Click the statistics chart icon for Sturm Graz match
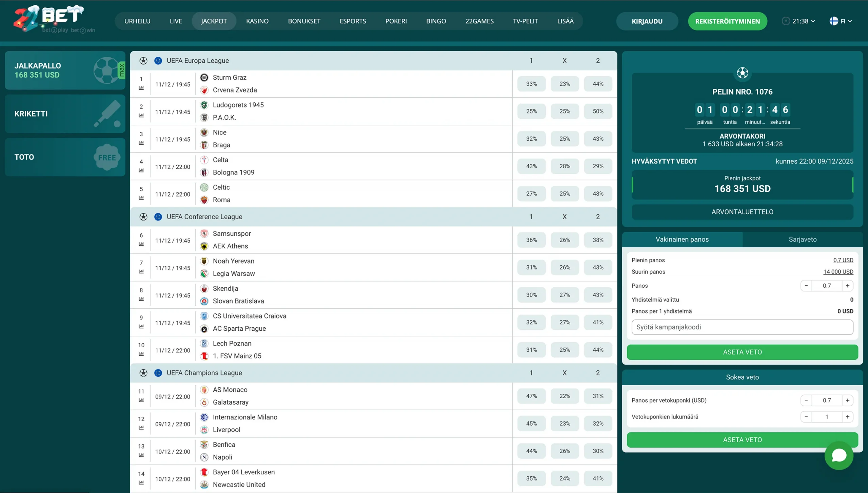This screenshot has width=868, height=493. 142,88
